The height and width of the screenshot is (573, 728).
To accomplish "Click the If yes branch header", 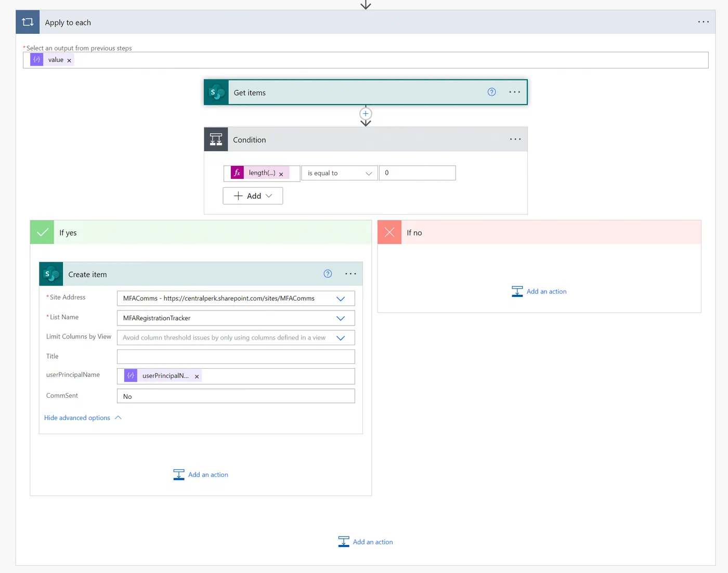I will pos(201,232).
